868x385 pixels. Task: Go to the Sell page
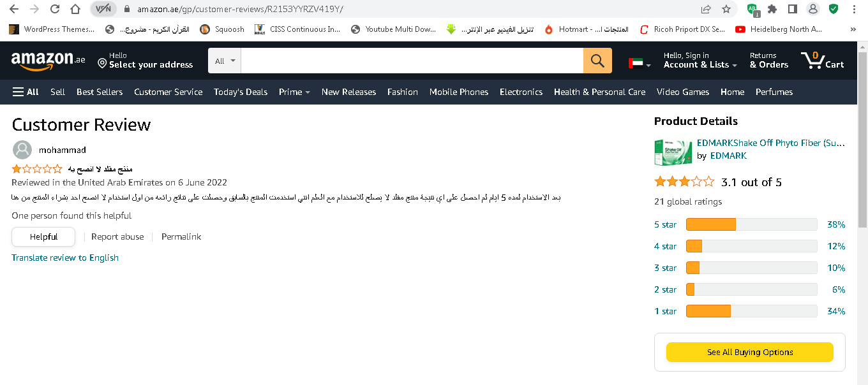(x=58, y=92)
